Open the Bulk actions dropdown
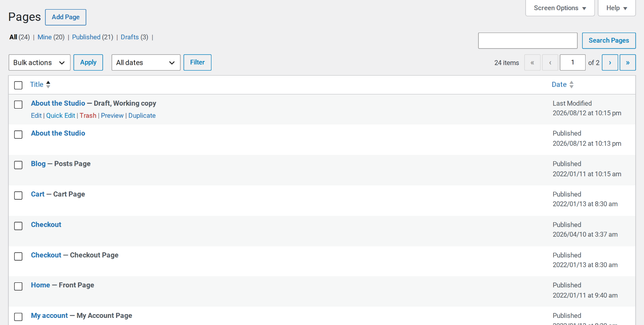Viewport: 644px width, 325px height. 40,63
